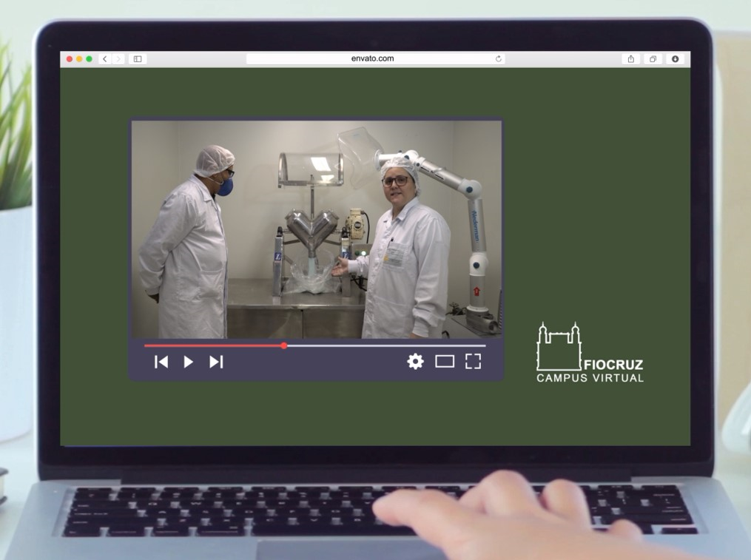The image size is (751, 560).
Task: Enter fullscreen on the video player
Action: pos(473,361)
